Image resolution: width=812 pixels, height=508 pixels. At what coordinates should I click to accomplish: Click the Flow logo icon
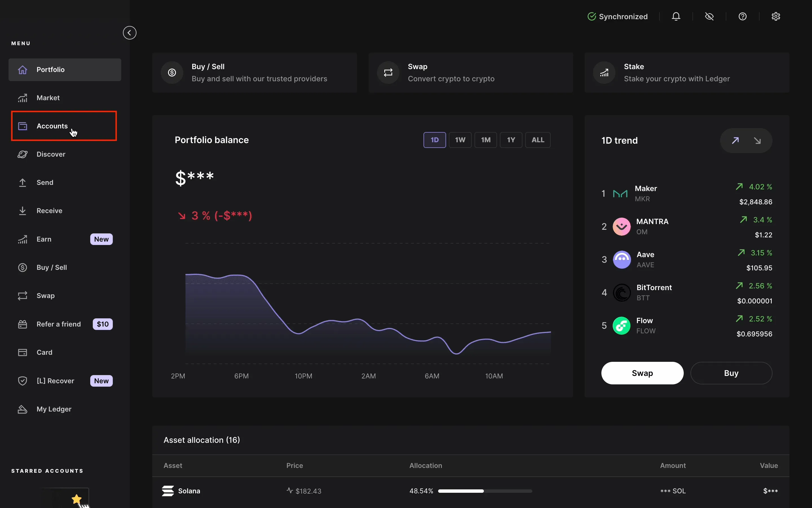[622, 326]
